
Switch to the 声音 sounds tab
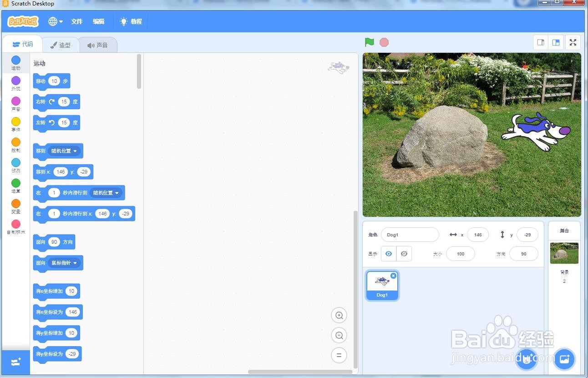(98, 45)
